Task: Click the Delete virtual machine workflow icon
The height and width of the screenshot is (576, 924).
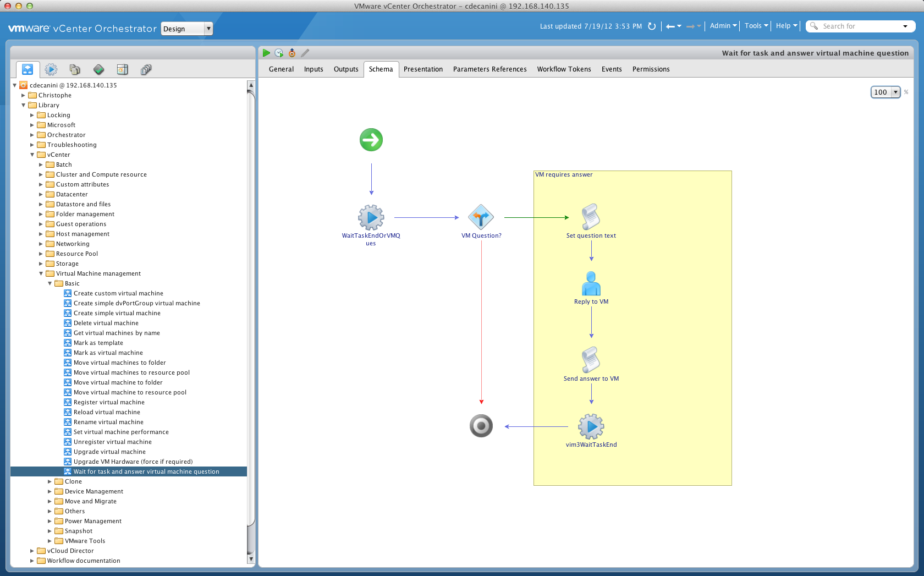Action: (x=68, y=323)
